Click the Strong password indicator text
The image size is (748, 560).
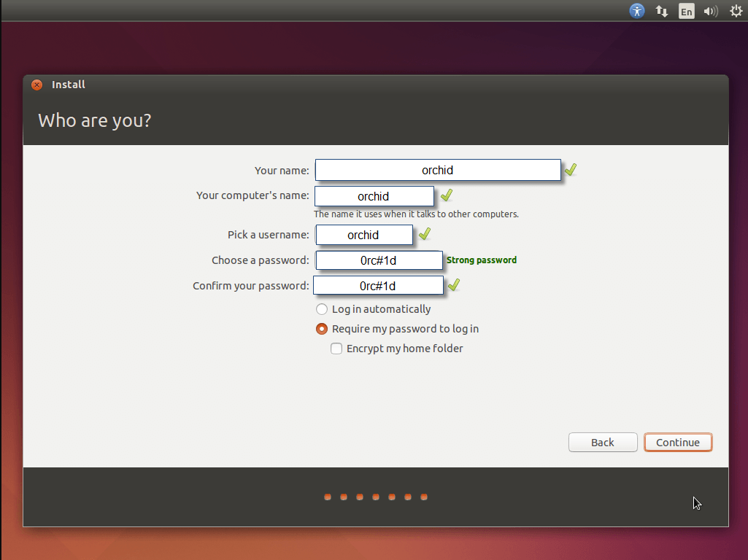point(482,260)
